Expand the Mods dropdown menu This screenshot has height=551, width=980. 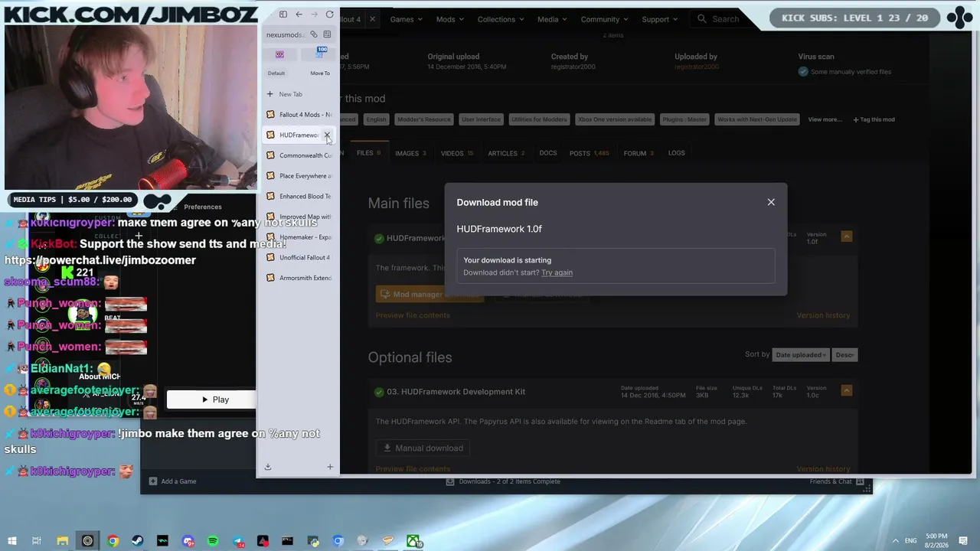[x=449, y=19]
